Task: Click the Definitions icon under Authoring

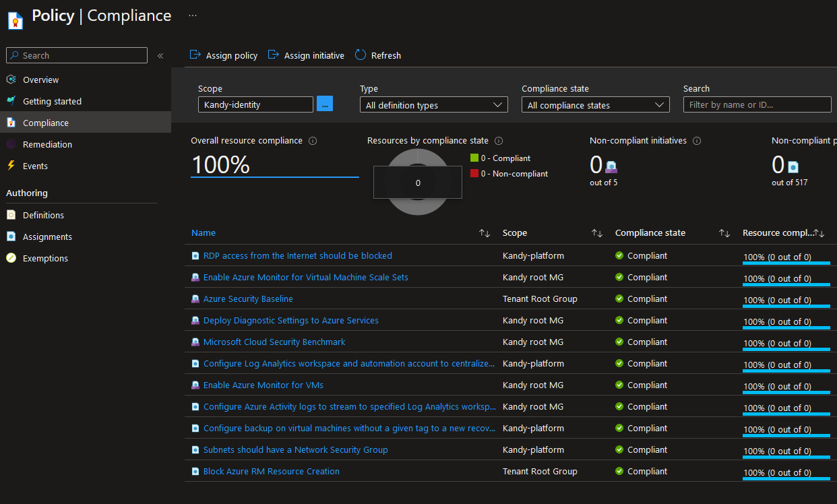Action: pyautogui.click(x=11, y=215)
